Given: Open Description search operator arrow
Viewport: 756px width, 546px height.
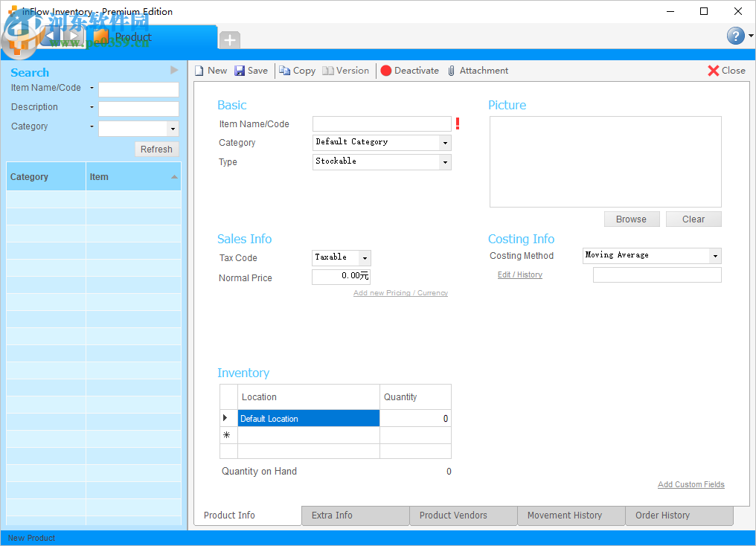Looking at the screenshot, I should [x=92, y=107].
